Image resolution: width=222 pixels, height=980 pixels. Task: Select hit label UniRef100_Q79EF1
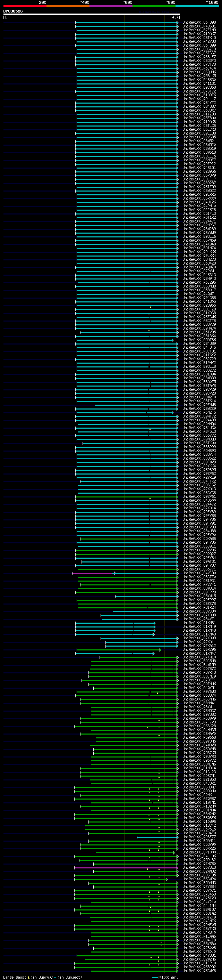click(199, 680)
